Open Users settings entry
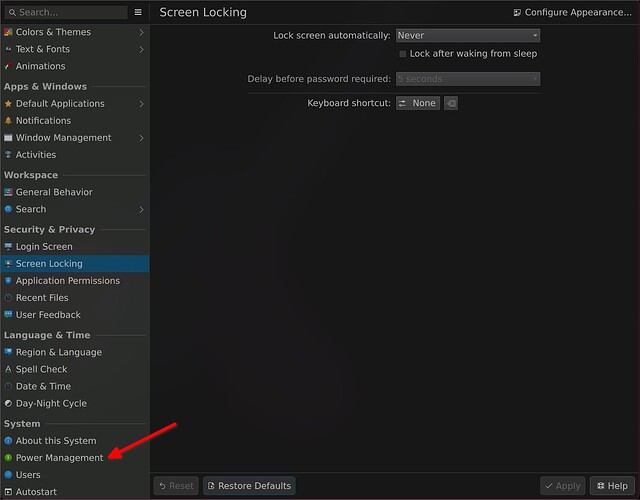This screenshot has width=640, height=500. click(75, 475)
